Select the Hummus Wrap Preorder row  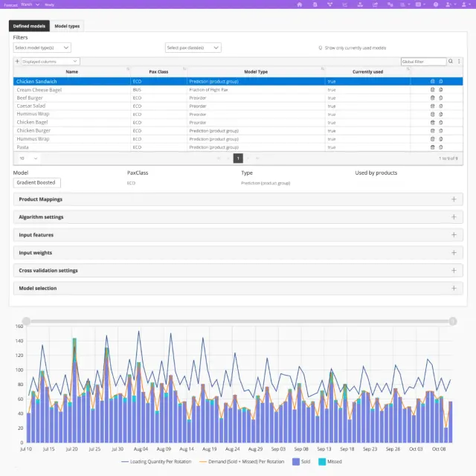(x=238, y=114)
